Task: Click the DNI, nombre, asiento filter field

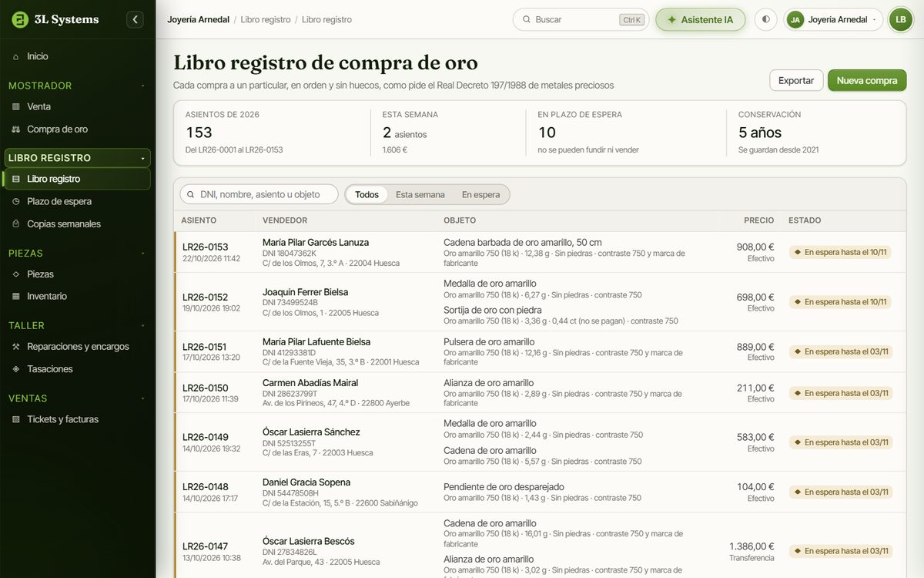Action: tap(259, 194)
